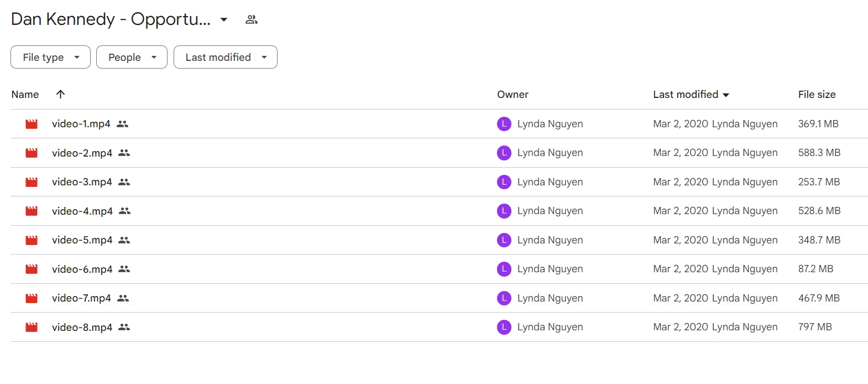Click the video-6.mp4 red video file icon
Image resolution: width=868 pixels, height=384 pixels.
tap(32, 269)
